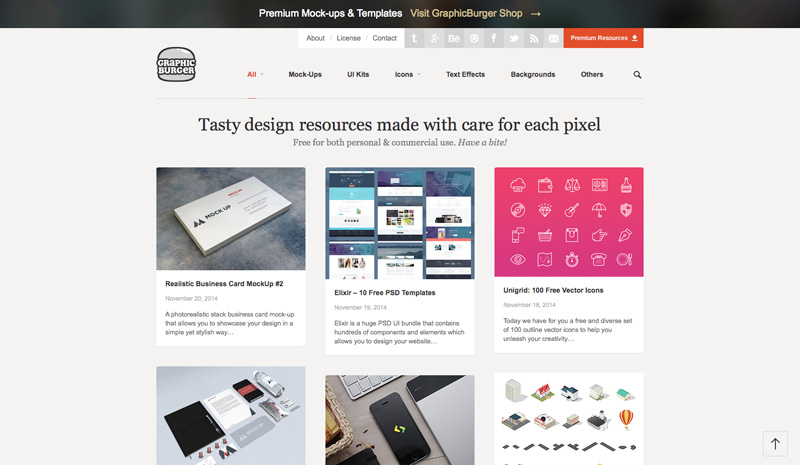Open the Mock-Ups menu item
This screenshot has width=800, height=465.
click(x=305, y=75)
